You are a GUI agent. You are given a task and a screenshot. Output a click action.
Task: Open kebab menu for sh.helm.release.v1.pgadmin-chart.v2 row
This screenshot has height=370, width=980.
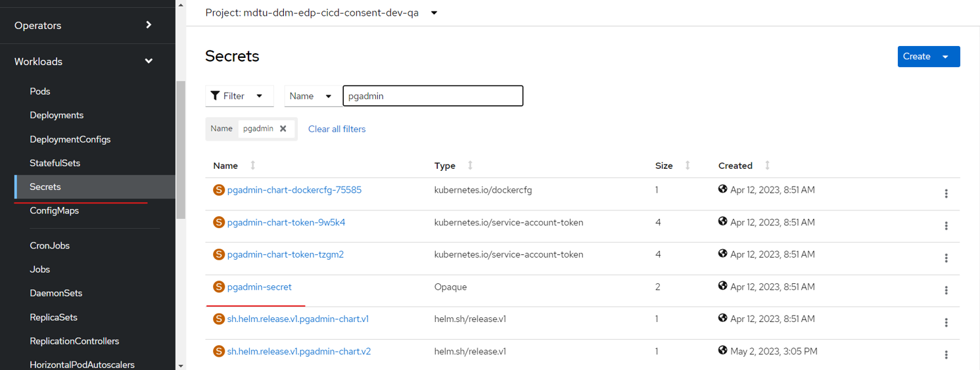pyautogui.click(x=946, y=355)
